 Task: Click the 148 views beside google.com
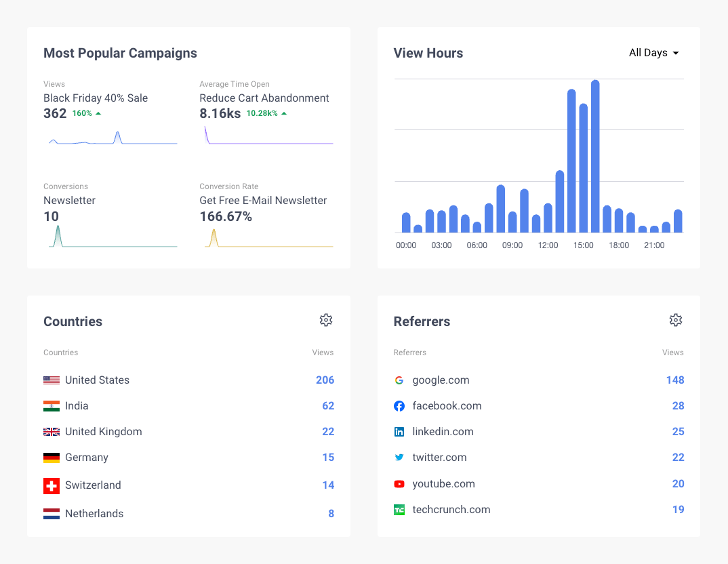(x=675, y=380)
